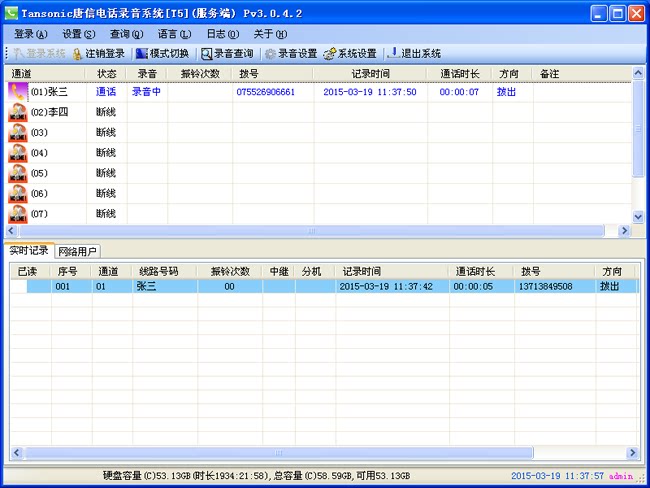Click the 退出系统 exit icon
The height and width of the screenshot is (488, 650).
click(x=393, y=53)
